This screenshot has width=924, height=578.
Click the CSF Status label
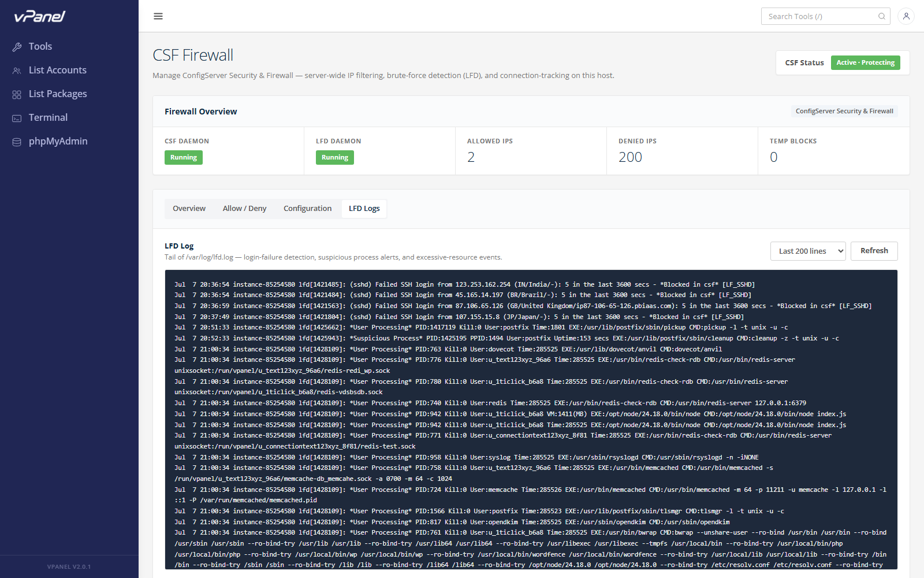click(804, 63)
